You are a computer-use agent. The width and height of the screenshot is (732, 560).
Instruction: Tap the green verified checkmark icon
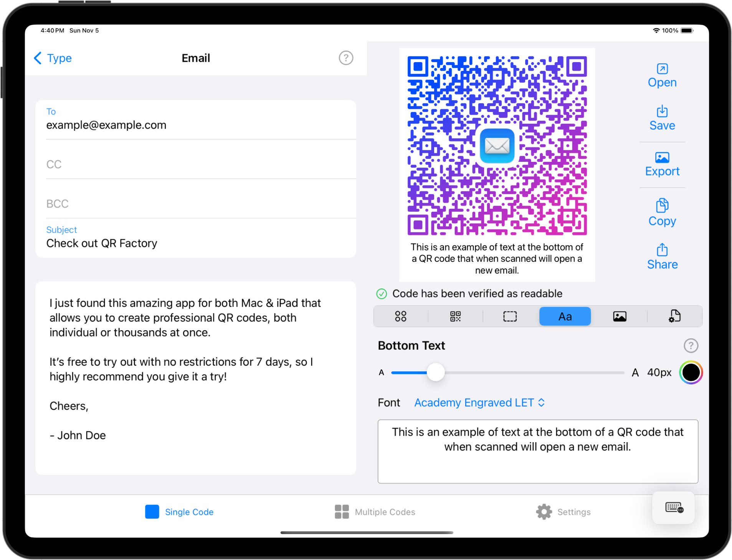coord(381,294)
